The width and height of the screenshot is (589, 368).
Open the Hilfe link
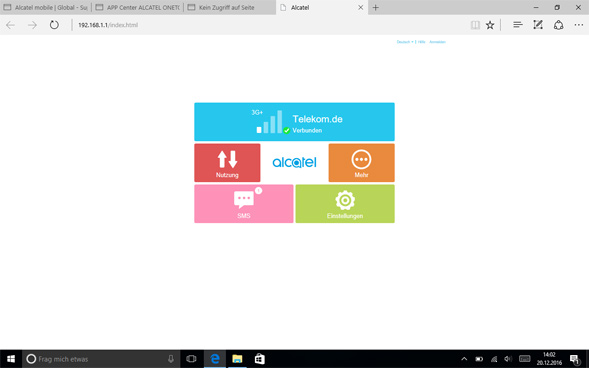(x=421, y=42)
